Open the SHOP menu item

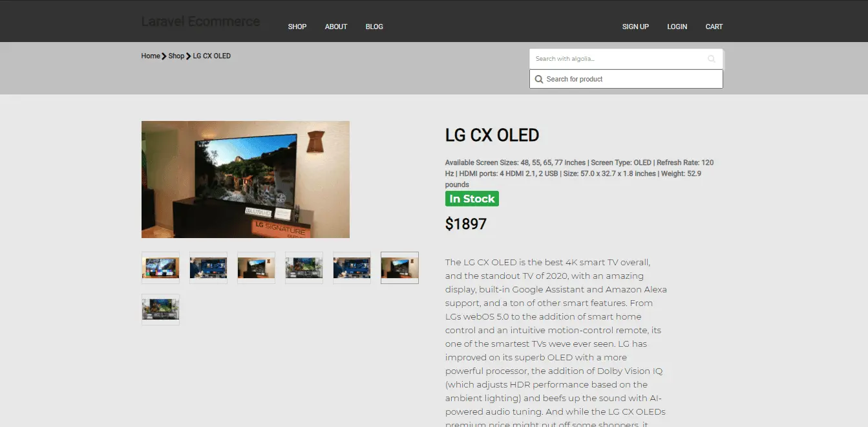[297, 27]
